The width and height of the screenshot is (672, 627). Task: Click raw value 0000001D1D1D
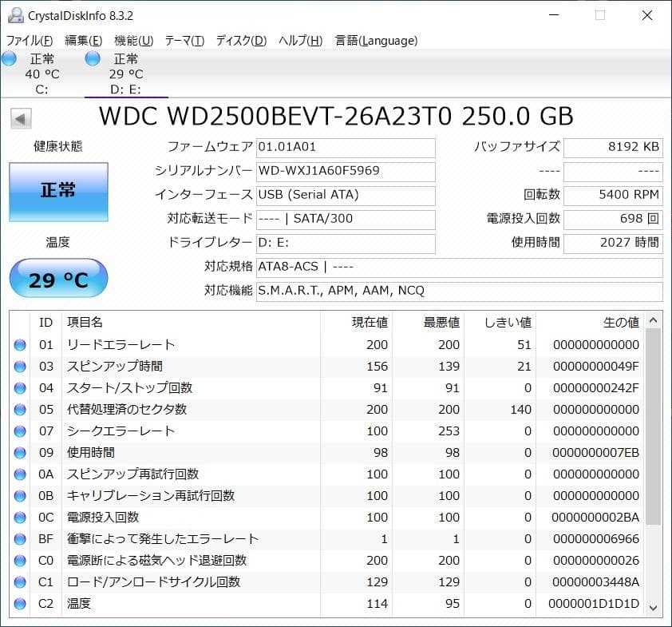[x=594, y=604]
